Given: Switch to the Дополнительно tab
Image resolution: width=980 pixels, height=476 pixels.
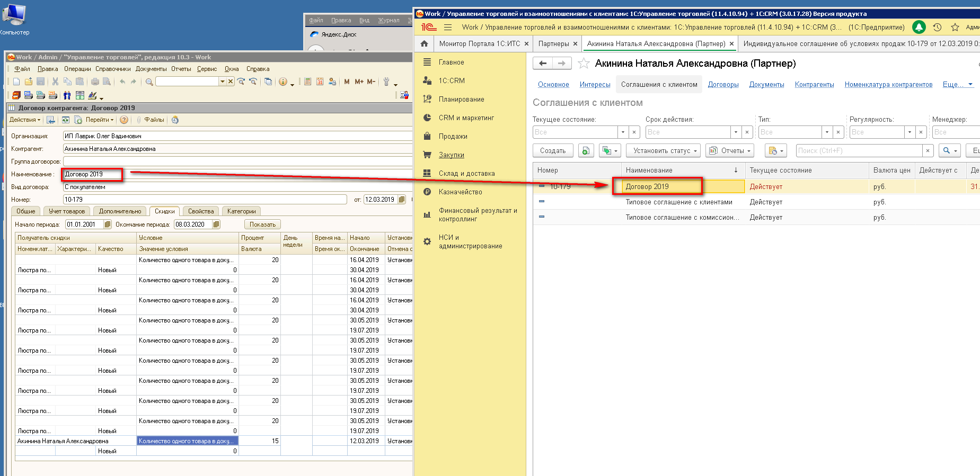Looking at the screenshot, I should [120, 211].
